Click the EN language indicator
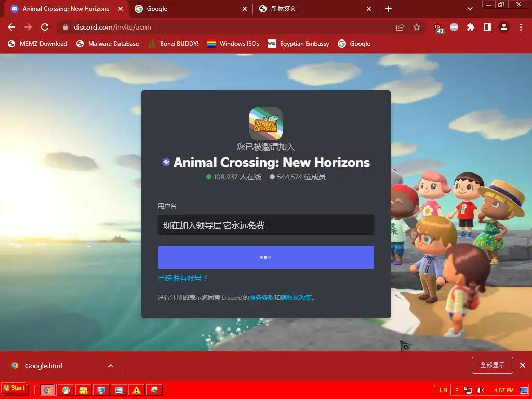This screenshot has height=399, width=532. pyautogui.click(x=443, y=390)
